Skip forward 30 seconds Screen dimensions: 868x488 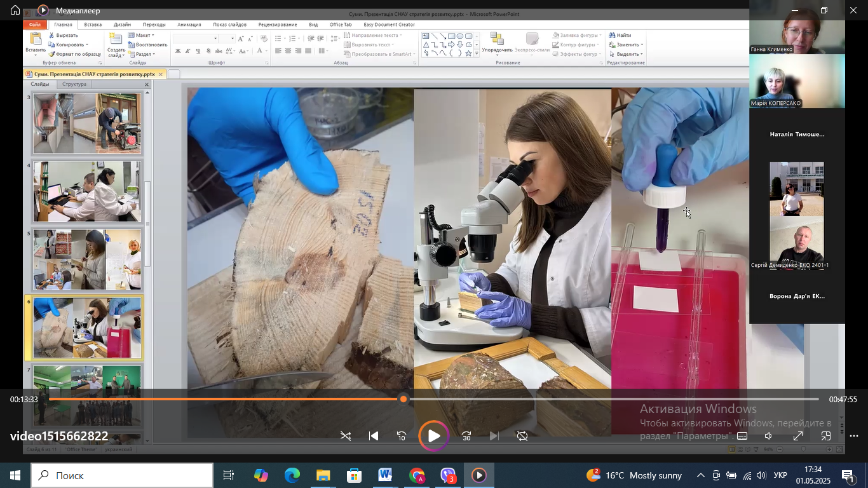(x=466, y=436)
